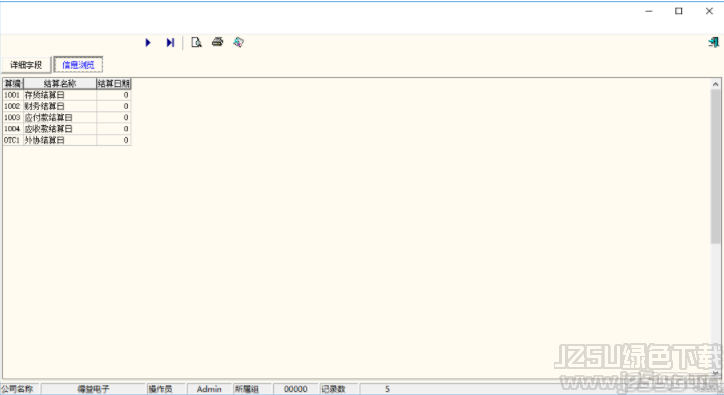
Task: Open print preview icon
Action: (x=196, y=43)
